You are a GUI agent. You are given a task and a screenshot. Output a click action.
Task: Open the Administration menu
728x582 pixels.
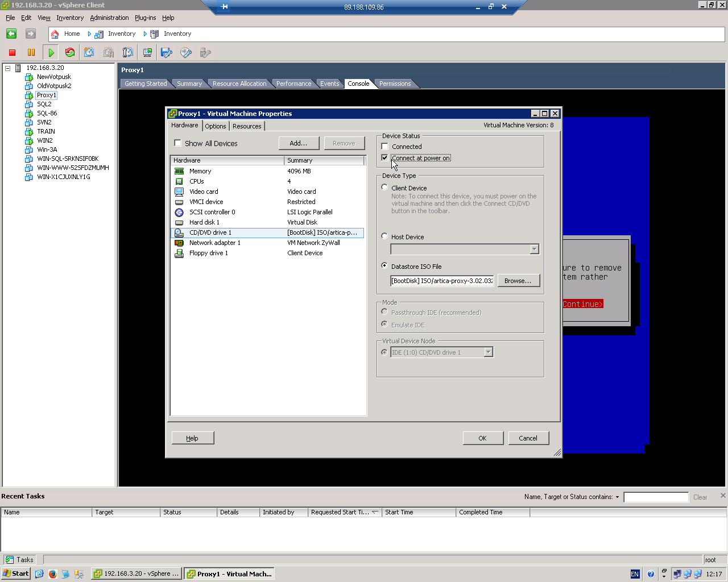click(x=109, y=18)
